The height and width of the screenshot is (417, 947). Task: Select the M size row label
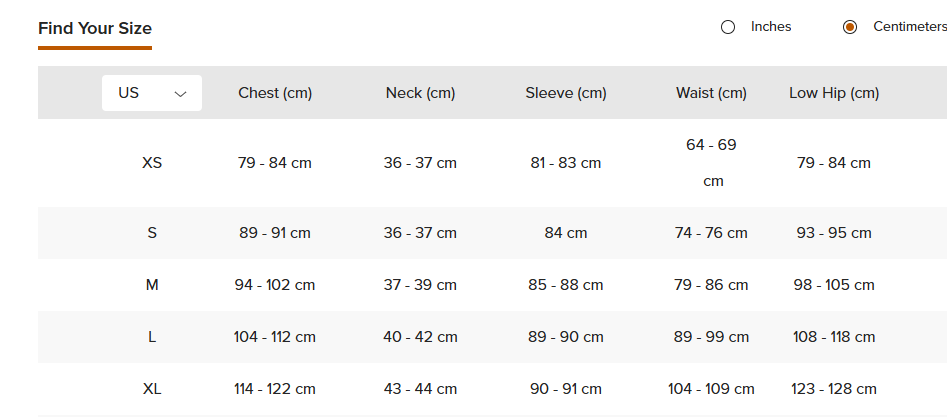point(152,285)
